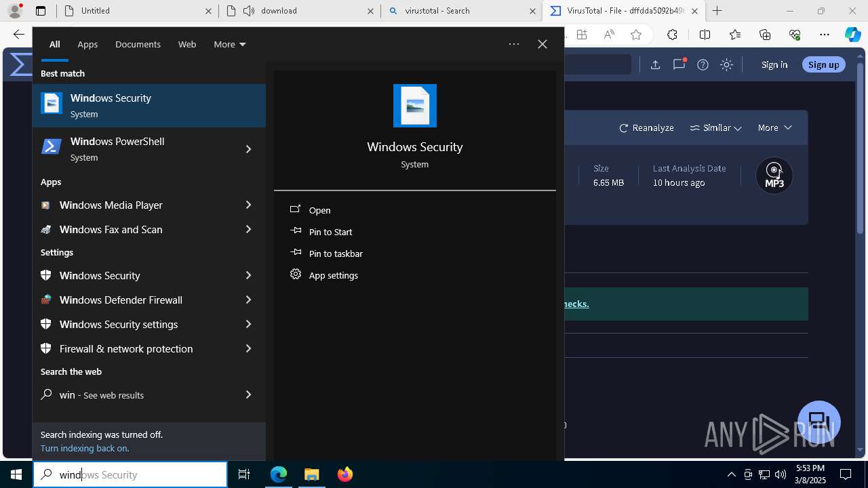Click magnifier icon beside win web results
Viewport: 868px width, 488px height.
point(46,394)
